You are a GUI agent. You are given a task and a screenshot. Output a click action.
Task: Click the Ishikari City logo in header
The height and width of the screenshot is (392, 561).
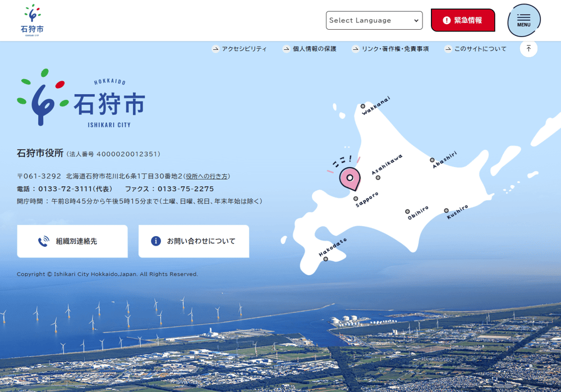tap(32, 20)
